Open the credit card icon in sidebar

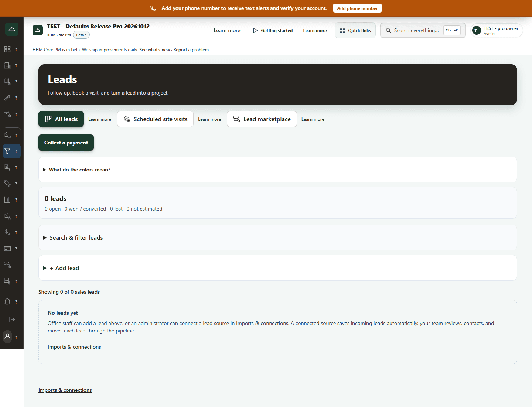[x=7, y=249]
